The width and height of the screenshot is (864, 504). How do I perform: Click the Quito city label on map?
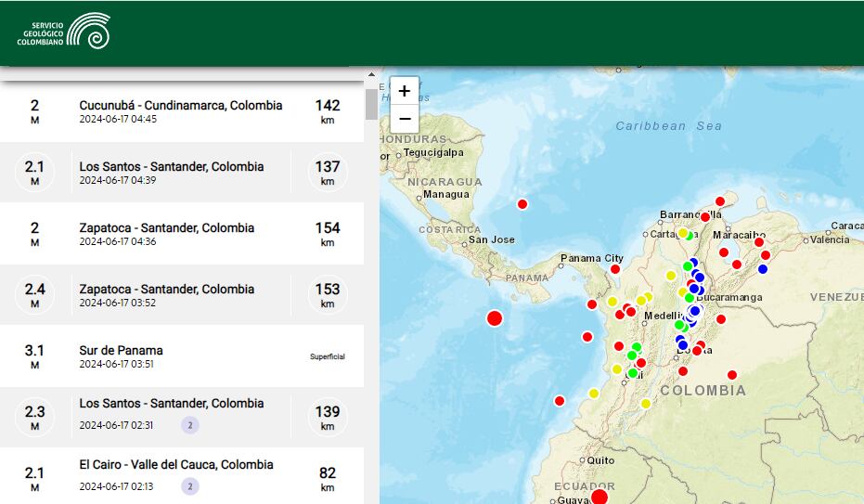pyautogui.click(x=600, y=460)
